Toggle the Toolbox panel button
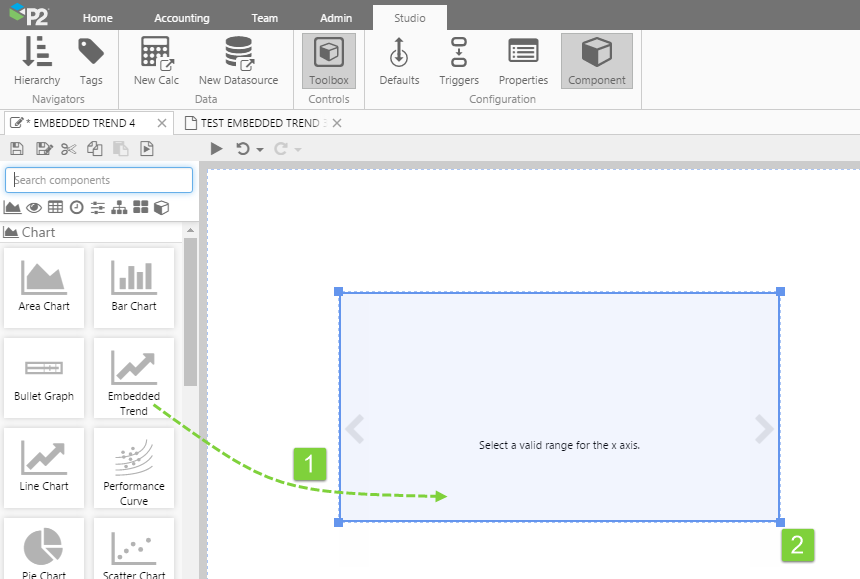Viewport: 860px width, 579px height. point(329,61)
